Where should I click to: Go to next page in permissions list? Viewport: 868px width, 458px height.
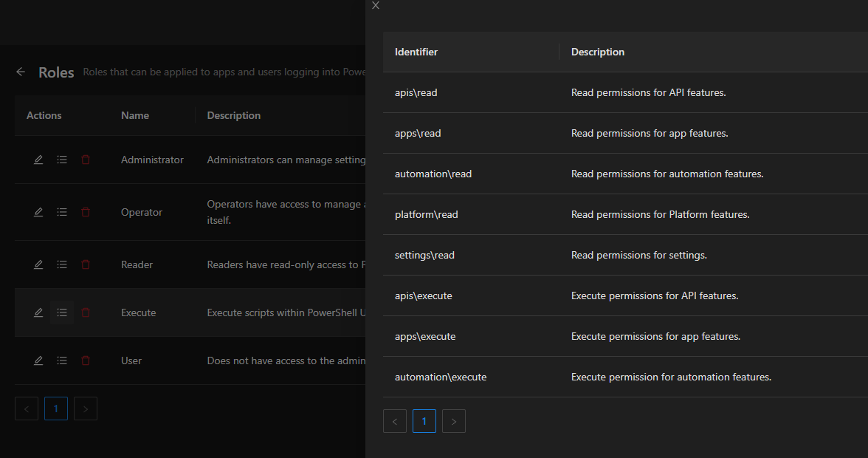454,421
